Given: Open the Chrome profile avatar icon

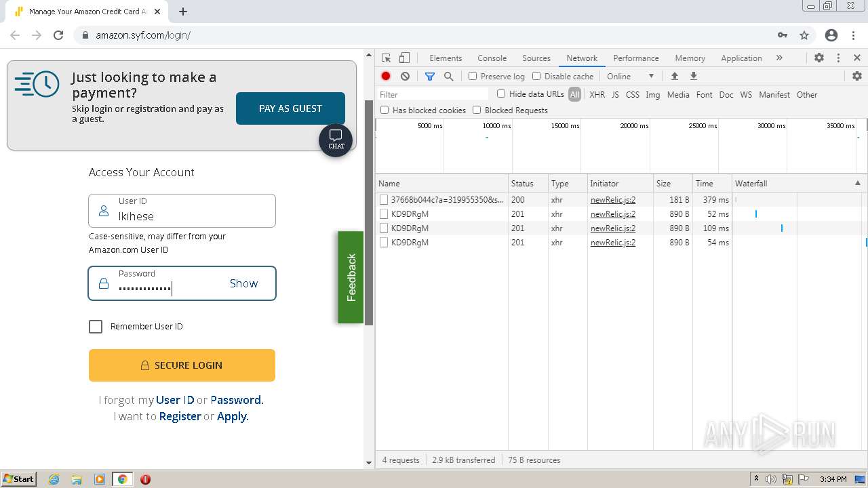Looking at the screenshot, I should [x=831, y=35].
